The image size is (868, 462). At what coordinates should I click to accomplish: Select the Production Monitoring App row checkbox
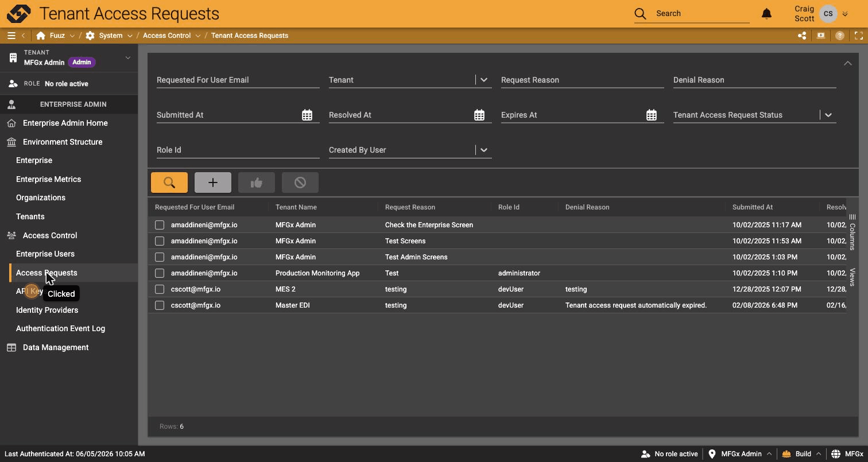tap(160, 273)
